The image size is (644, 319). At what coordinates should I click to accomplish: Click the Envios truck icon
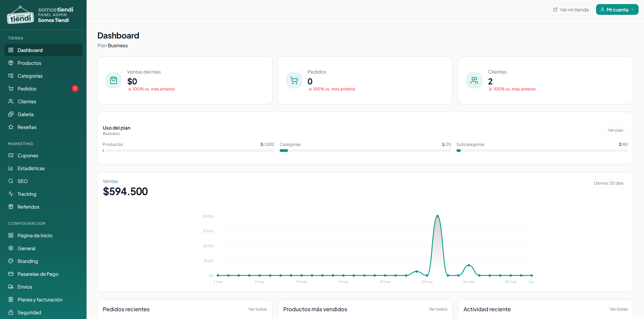point(11,287)
